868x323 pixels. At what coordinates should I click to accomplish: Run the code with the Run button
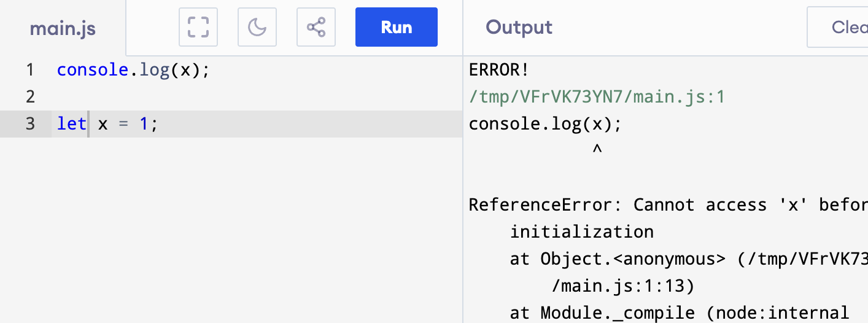click(x=397, y=27)
